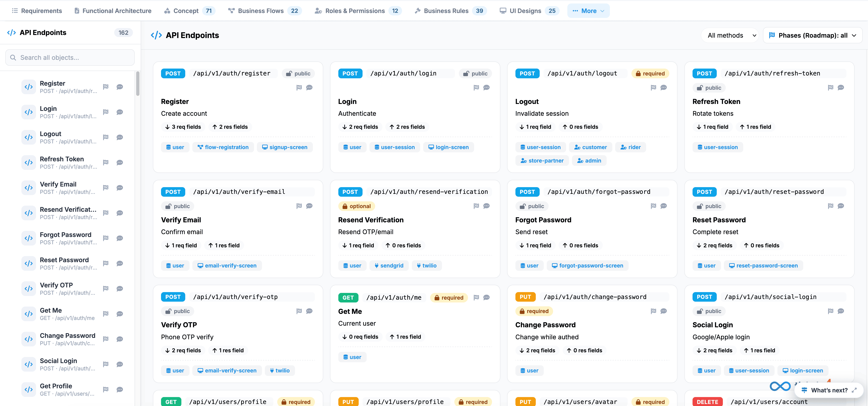Click the /api/v1/auth/logout path text
This screenshot has height=406, width=868.
tap(582, 73)
